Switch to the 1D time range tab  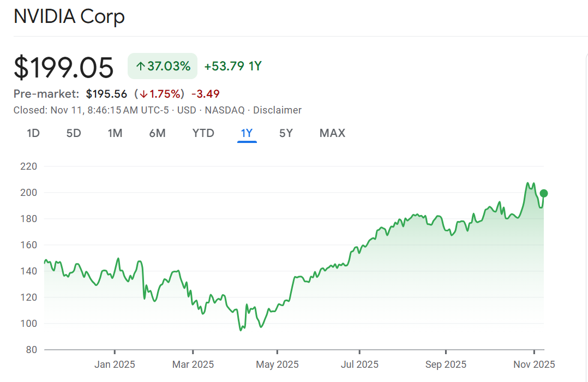[x=33, y=133]
